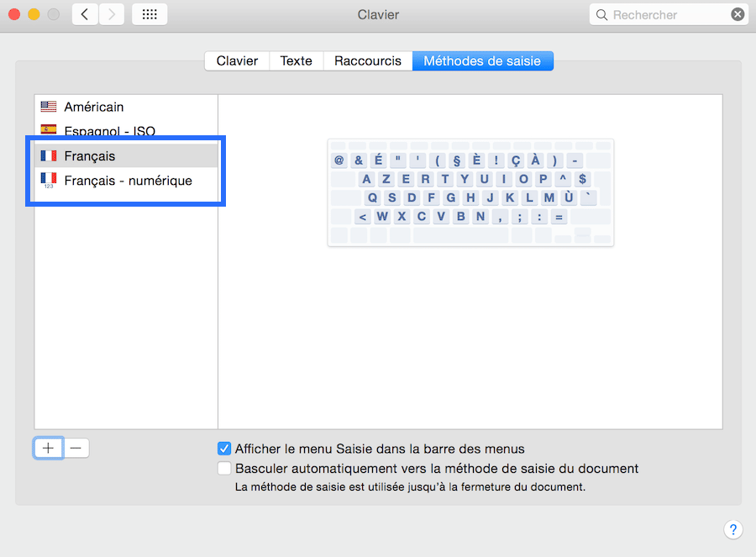
Task: Click in the Rechercher search field
Action: tap(669, 15)
